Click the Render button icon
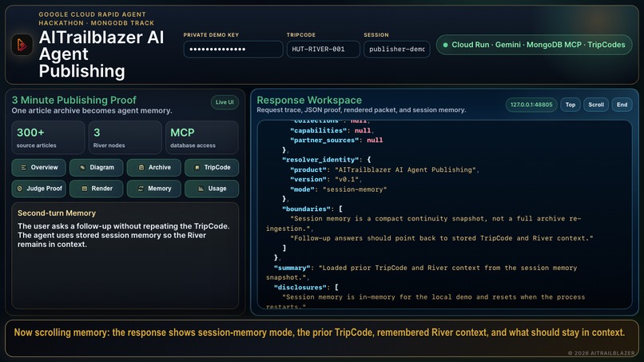 tap(84, 189)
